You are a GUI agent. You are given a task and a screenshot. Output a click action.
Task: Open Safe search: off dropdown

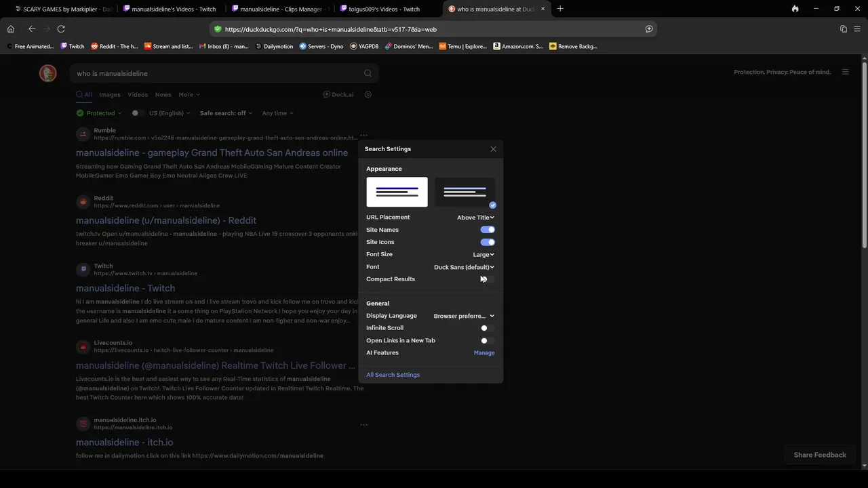pyautogui.click(x=226, y=113)
